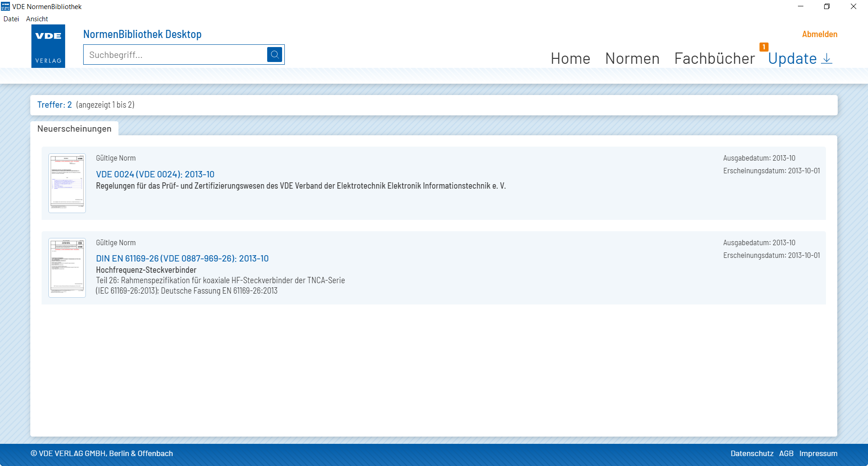Open the AGB footer link
The image size is (868, 466).
click(x=786, y=453)
